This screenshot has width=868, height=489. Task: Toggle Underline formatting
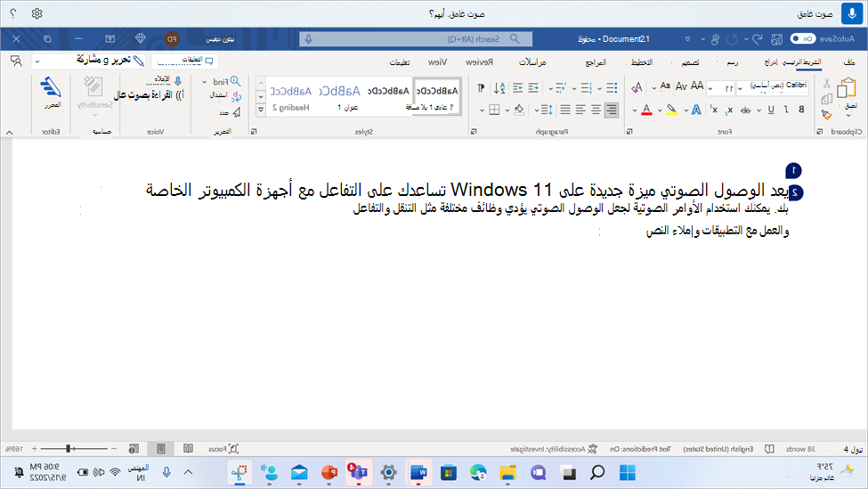[771, 110]
